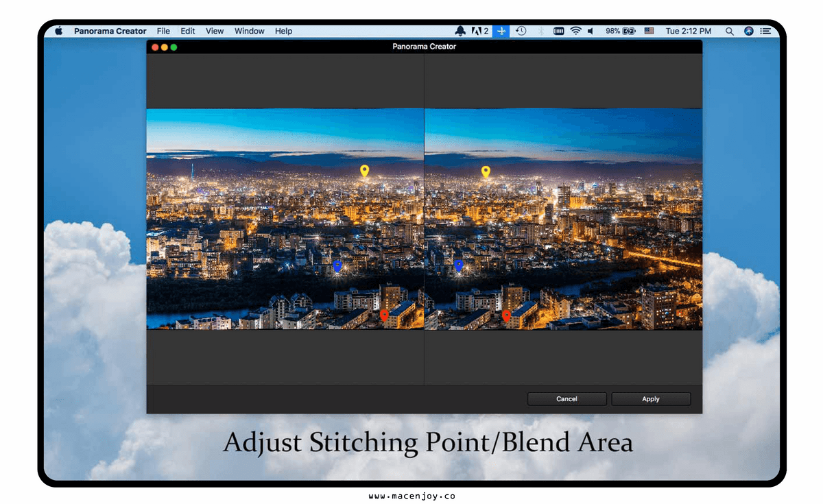Click the bell notification menu bar icon

click(460, 31)
